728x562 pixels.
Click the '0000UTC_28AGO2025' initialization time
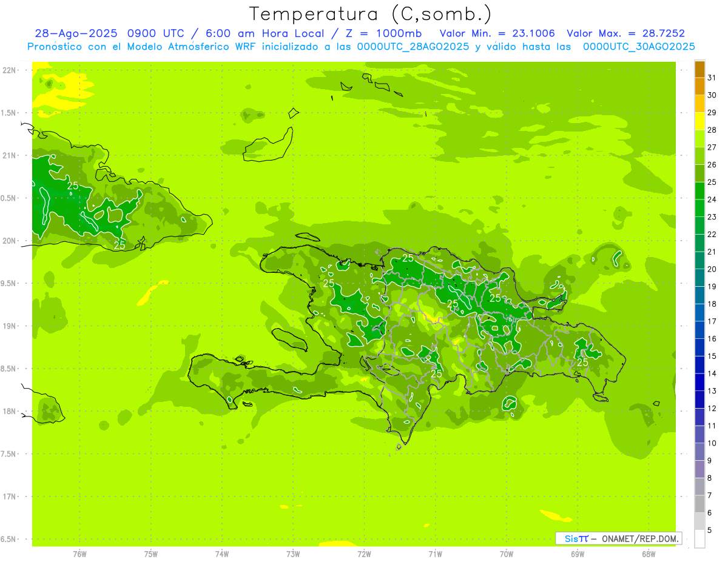(x=413, y=47)
